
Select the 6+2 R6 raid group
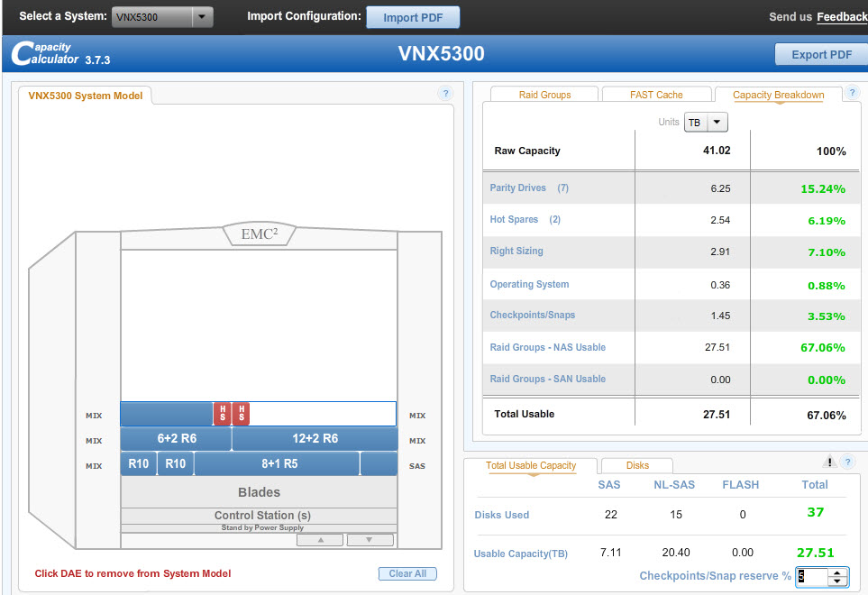pyautogui.click(x=177, y=438)
